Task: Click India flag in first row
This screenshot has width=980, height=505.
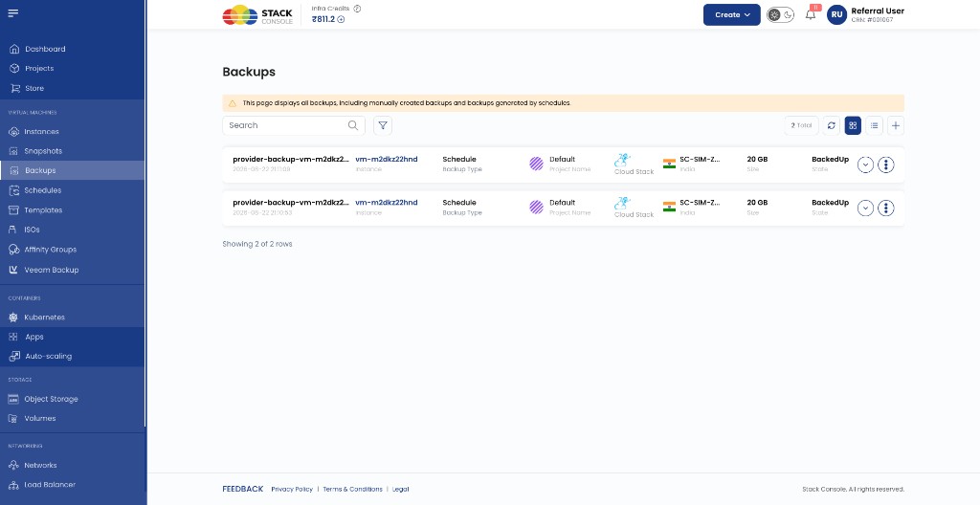Action: (x=669, y=164)
